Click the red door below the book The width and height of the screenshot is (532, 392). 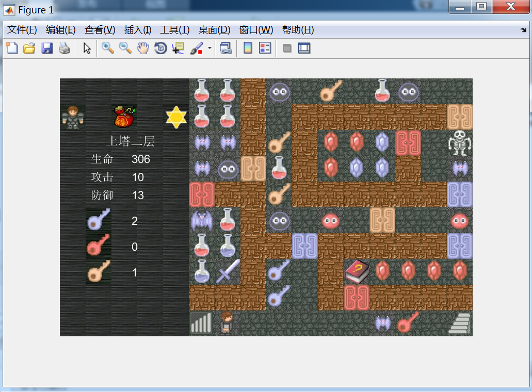[x=357, y=298]
